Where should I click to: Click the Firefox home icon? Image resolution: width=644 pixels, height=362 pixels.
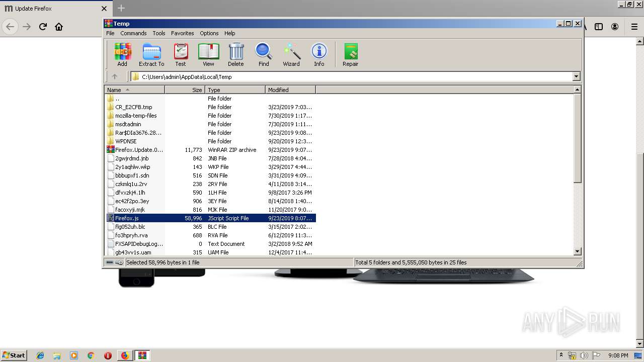click(59, 27)
